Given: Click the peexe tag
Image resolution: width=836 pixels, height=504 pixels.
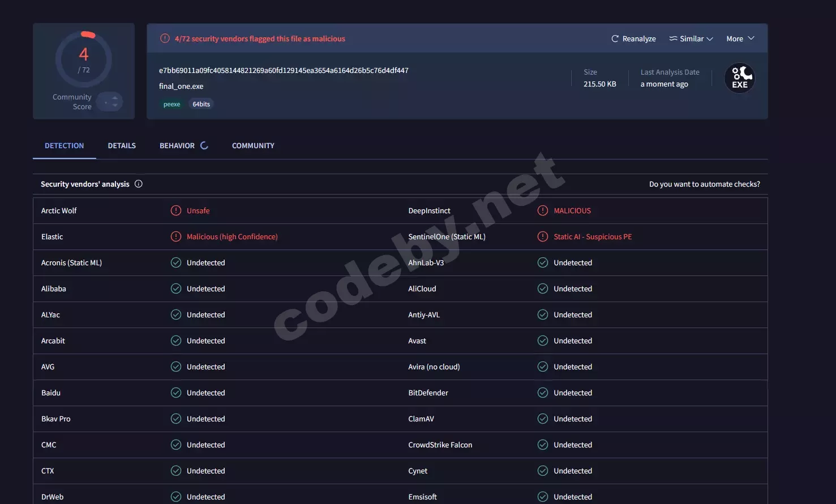Looking at the screenshot, I should [172, 104].
